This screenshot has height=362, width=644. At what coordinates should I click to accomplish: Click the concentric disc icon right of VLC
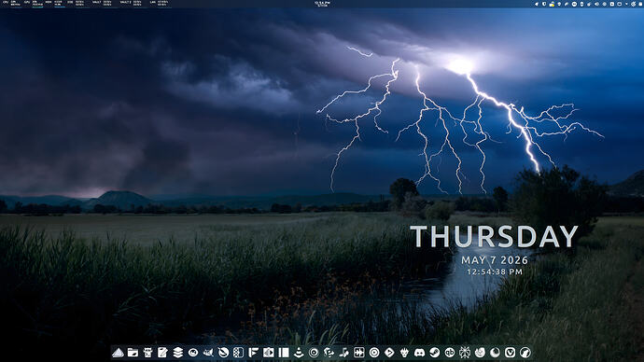(x=314, y=353)
